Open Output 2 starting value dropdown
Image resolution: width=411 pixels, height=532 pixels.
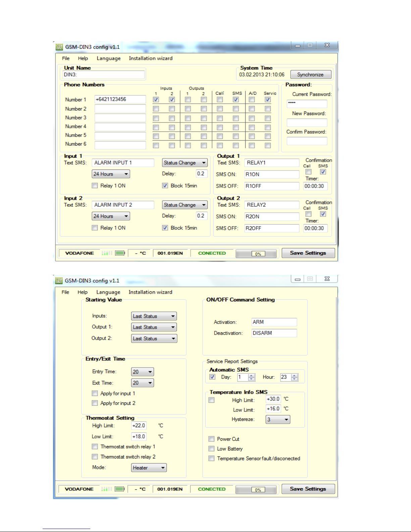coord(154,339)
